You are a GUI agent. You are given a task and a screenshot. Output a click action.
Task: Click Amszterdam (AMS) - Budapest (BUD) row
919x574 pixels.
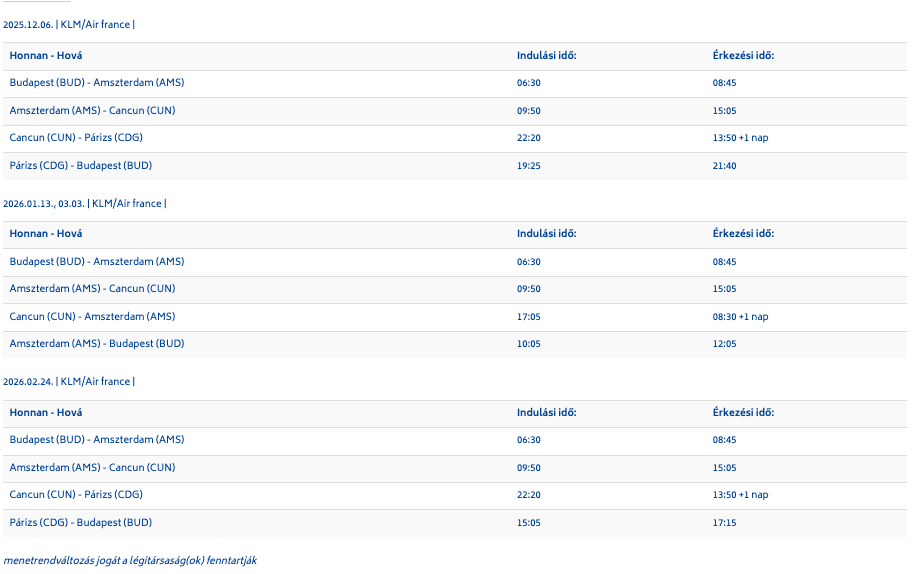tap(455, 345)
